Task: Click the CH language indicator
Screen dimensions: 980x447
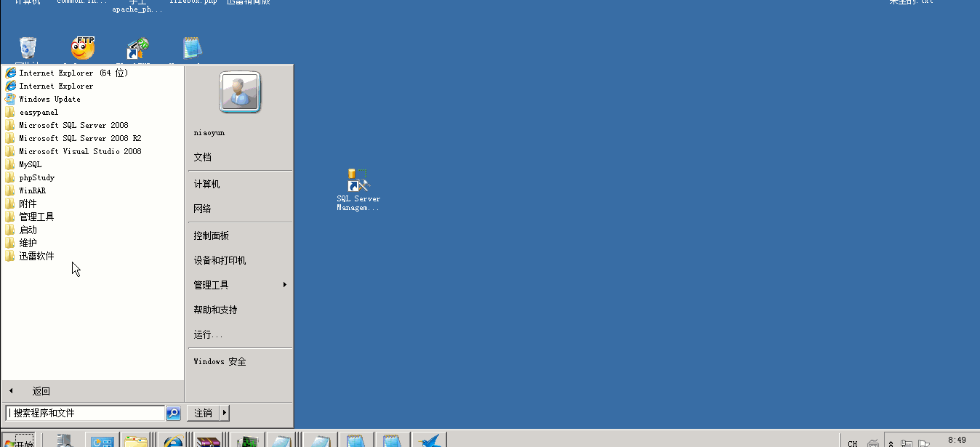Action: tap(853, 443)
